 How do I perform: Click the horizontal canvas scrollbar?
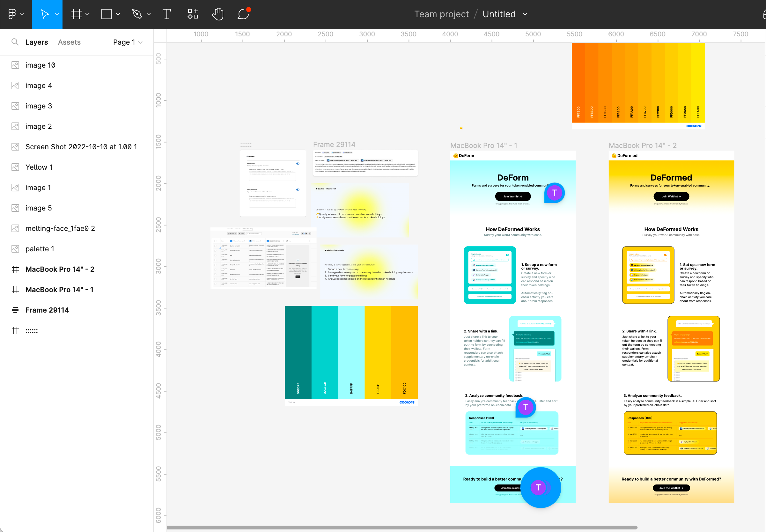(x=402, y=527)
